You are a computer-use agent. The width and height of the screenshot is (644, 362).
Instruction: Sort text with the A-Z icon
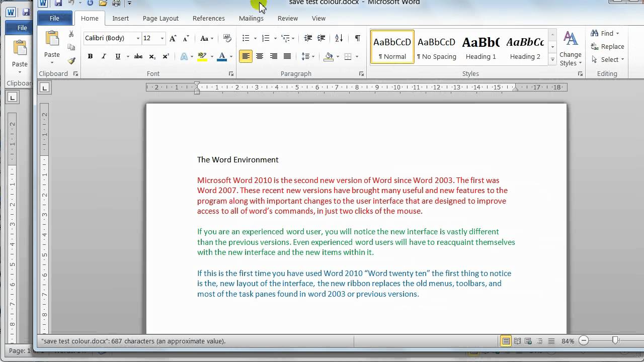coord(339,38)
